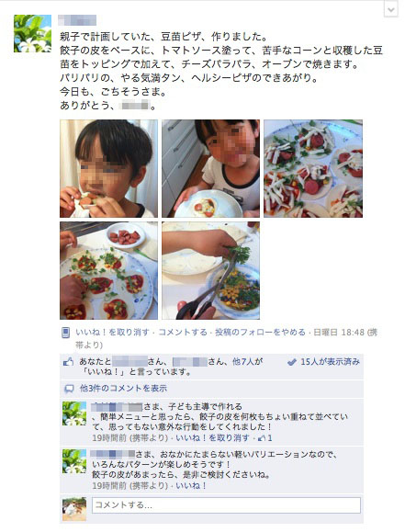Click into the コメントする input field

[226, 505]
